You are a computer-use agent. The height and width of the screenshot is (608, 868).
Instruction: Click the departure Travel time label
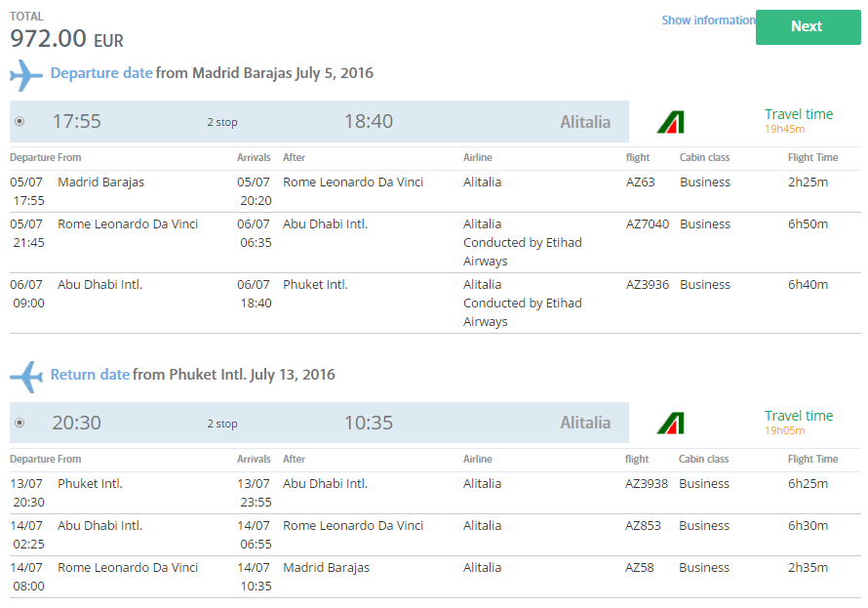pyautogui.click(x=798, y=114)
